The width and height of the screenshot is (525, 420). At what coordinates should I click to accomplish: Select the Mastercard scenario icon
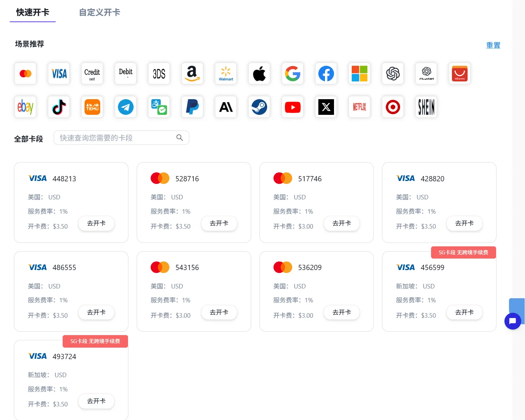tap(25, 73)
